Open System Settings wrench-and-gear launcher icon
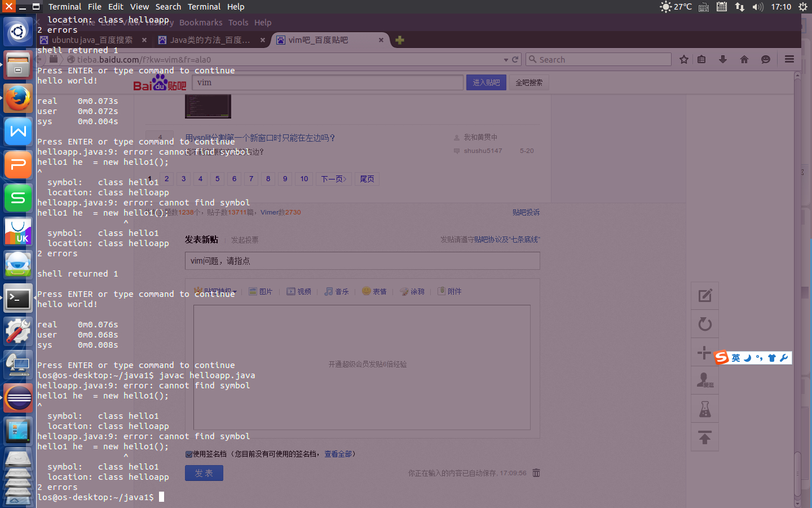 coord(18,331)
